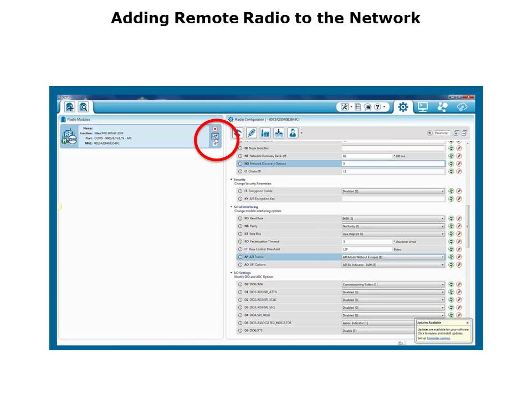Click the Discover radio modules icon
Viewport: 532px width, 399px height.
coord(83,107)
